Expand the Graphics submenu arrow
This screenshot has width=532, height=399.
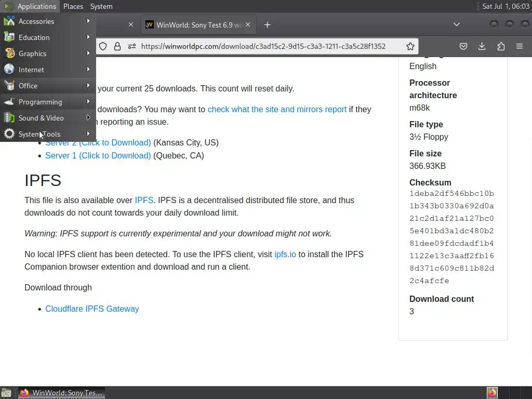[x=88, y=54]
